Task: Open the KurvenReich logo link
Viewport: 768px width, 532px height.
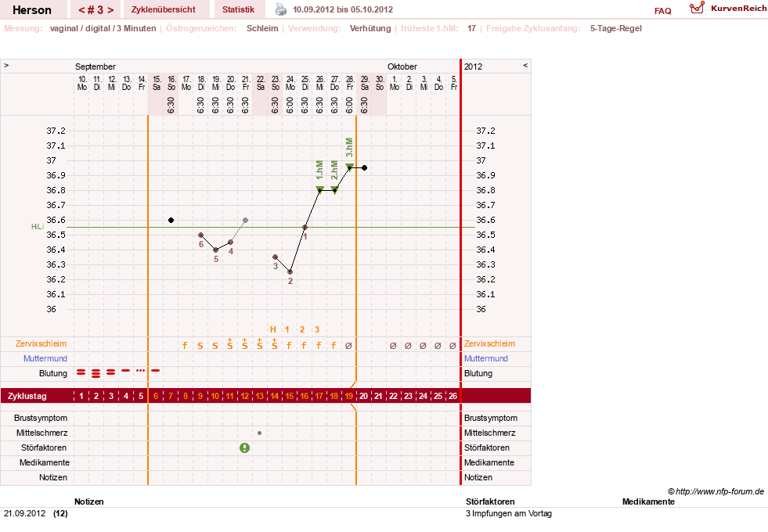Action: 728,9
